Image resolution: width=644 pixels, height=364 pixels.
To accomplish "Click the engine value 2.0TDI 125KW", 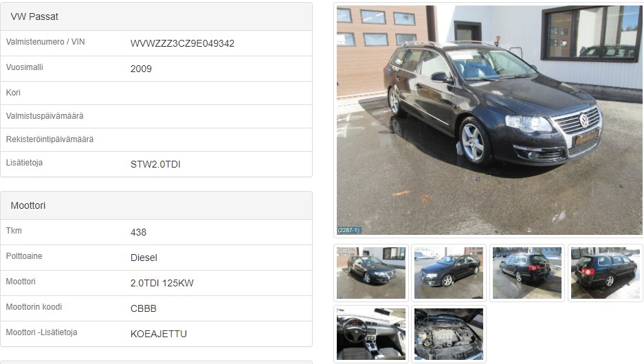I will [162, 283].
